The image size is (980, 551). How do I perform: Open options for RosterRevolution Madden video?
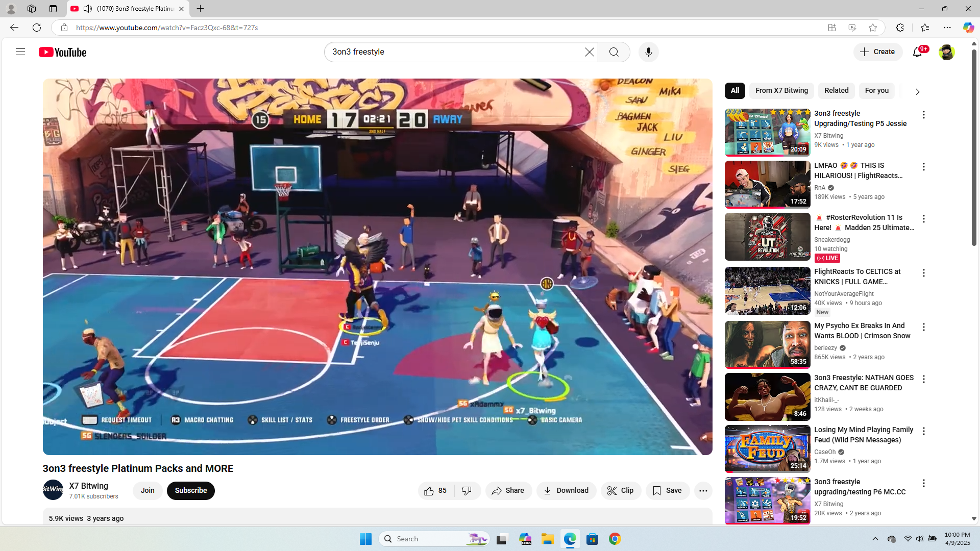[924, 219]
